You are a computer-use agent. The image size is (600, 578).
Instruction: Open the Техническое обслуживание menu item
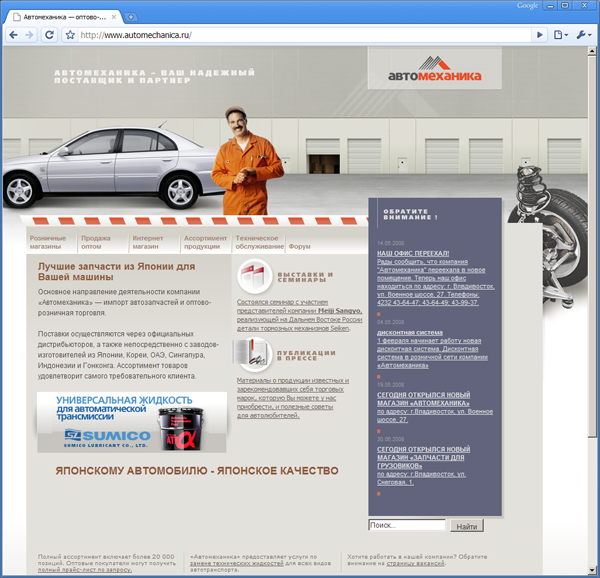coord(259,242)
